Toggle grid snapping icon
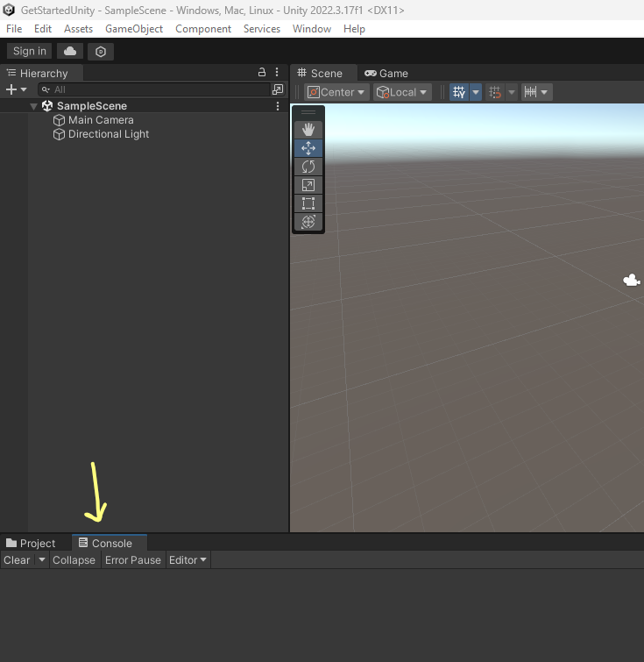This screenshot has height=662, width=644. pos(495,92)
